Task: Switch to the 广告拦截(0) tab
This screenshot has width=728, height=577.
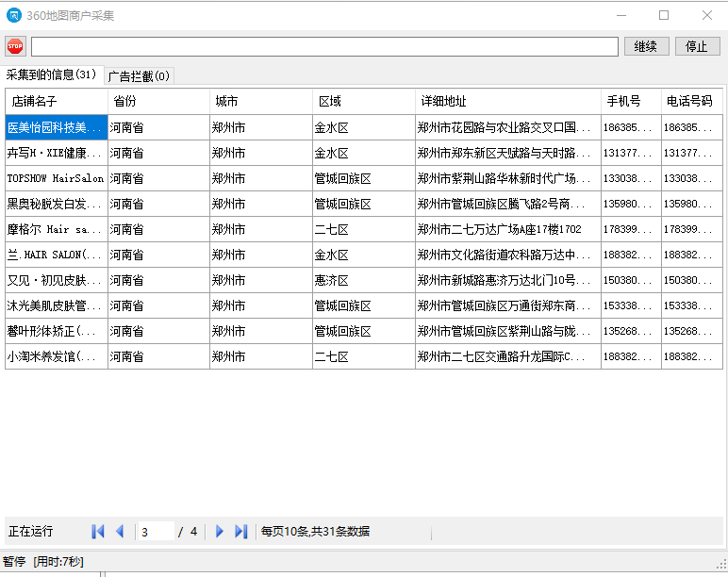Action: click(x=139, y=75)
